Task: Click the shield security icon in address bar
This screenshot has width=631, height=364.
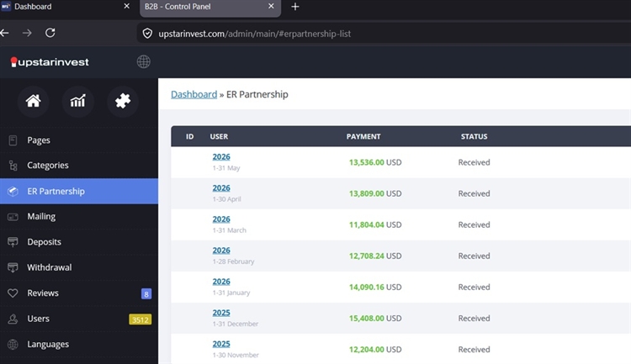Action: click(148, 34)
